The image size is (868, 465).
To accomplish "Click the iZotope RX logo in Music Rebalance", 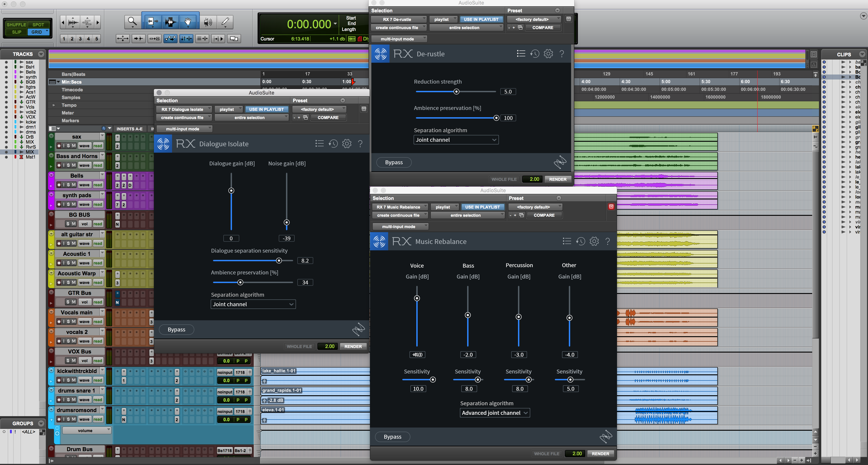I will click(379, 241).
